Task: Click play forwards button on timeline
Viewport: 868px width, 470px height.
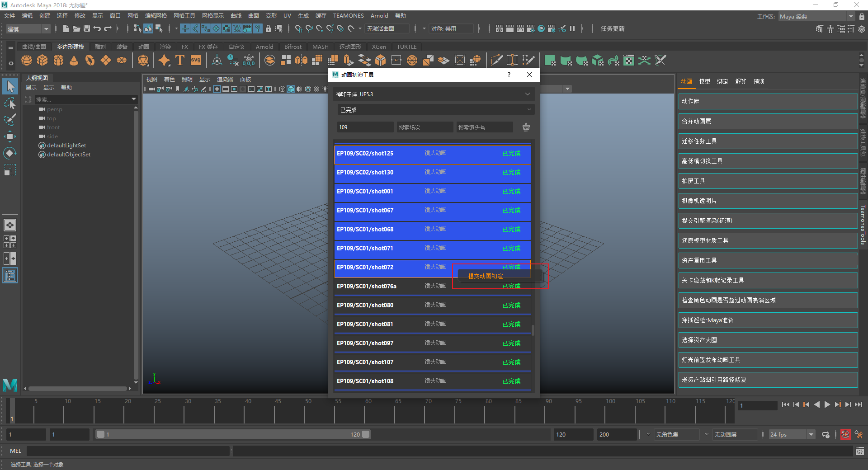Action: [x=827, y=405]
